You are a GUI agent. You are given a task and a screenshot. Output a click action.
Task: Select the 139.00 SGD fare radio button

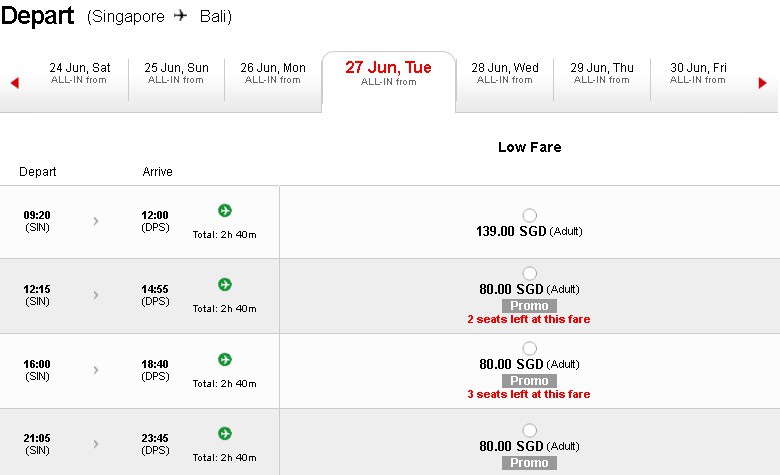pos(530,215)
